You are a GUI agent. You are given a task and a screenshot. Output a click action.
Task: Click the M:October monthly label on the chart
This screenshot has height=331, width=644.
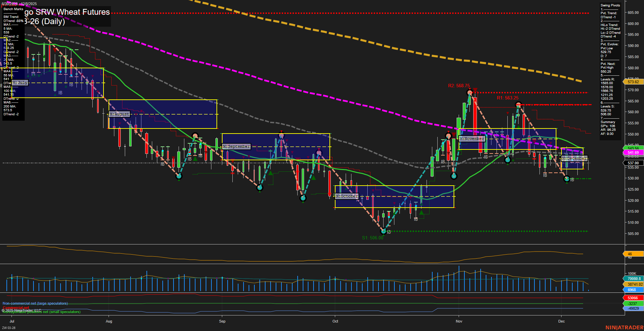click(x=346, y=196)
